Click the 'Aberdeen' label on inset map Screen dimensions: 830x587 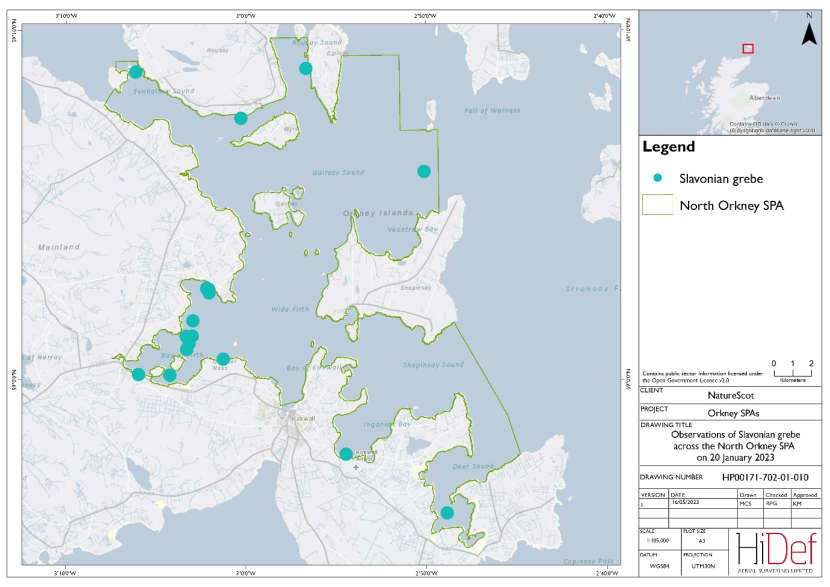(764, 98)
